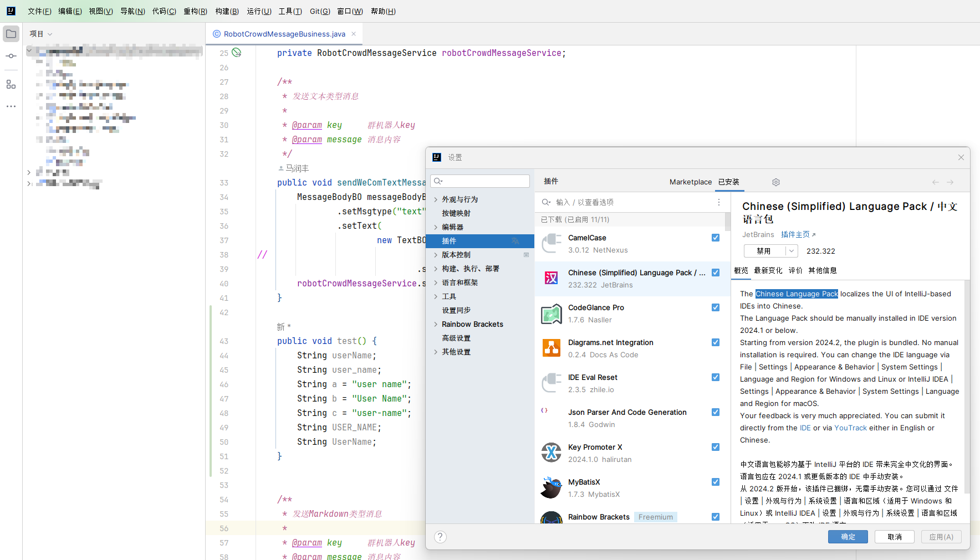Open plugin list options three-dot menu

[x=719, y=202]
